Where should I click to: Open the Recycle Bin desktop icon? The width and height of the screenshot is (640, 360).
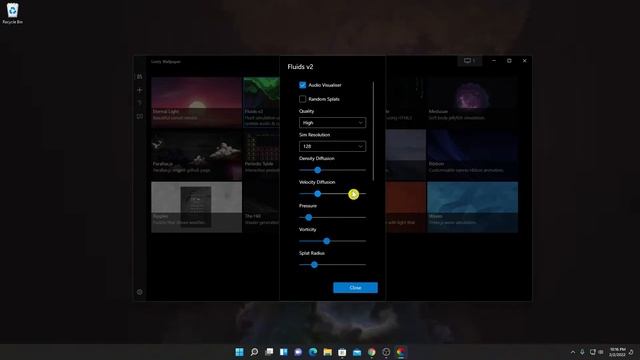coord(12,13)
